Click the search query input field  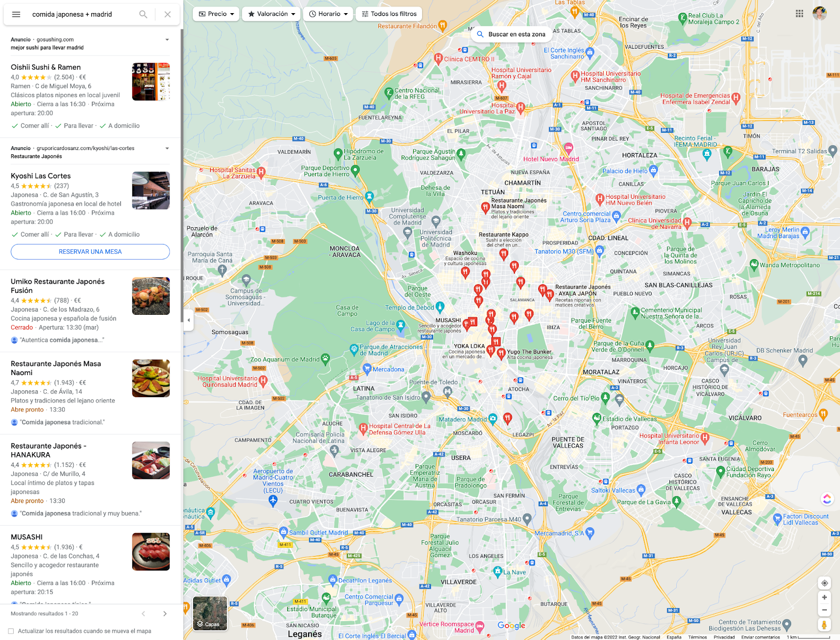point(81,14)
